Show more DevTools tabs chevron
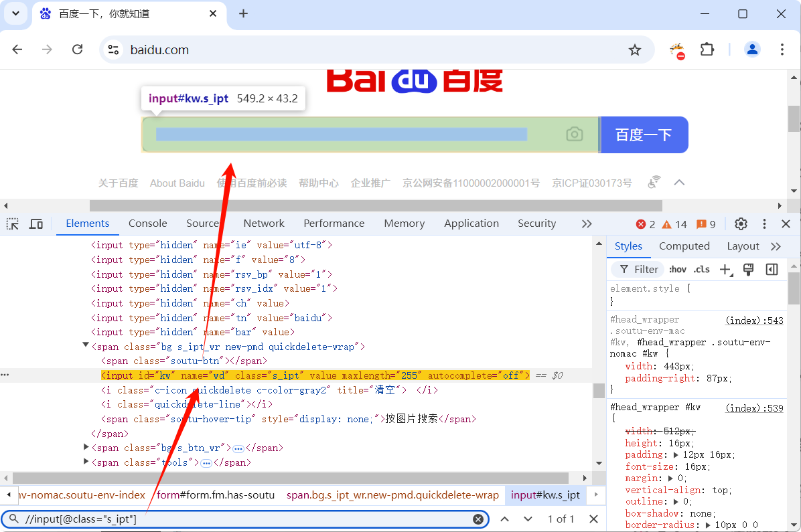 587,224
